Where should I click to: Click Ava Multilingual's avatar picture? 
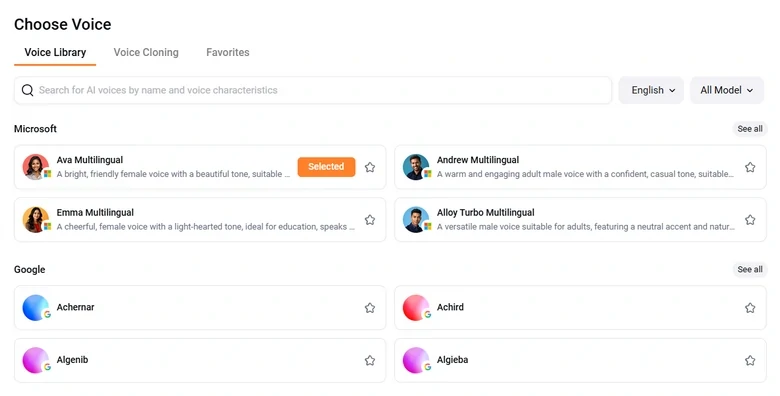tap(36, 167)
